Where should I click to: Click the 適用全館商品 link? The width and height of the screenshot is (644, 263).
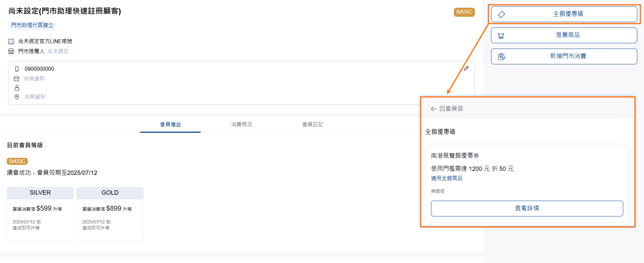(446, 178)
